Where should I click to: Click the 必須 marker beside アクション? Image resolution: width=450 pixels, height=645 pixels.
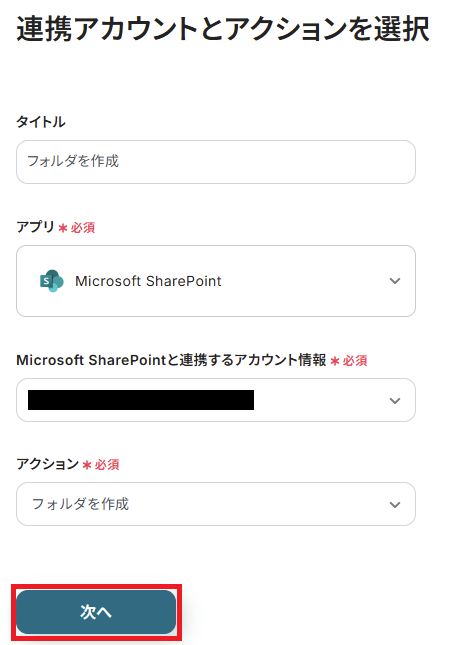tap(107, 465)
